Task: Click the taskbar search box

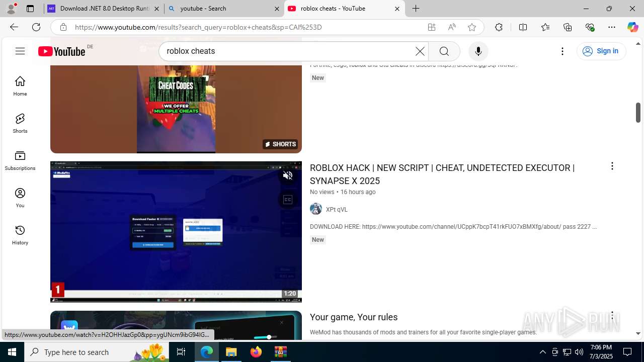Action: (x=97, y=352)
